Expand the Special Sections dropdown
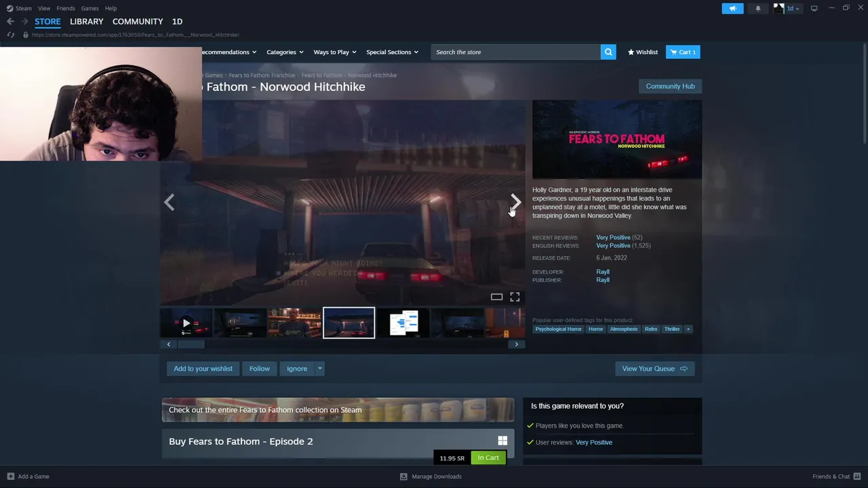The image size is (868, 488). coord(392,52)
